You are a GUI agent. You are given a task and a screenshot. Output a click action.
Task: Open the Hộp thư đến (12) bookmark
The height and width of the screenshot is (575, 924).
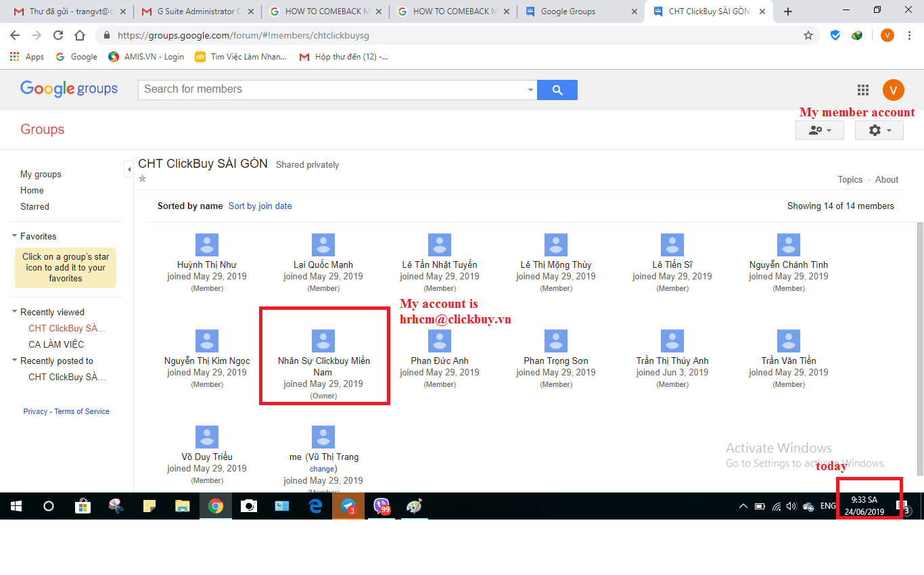click(344, 57)
